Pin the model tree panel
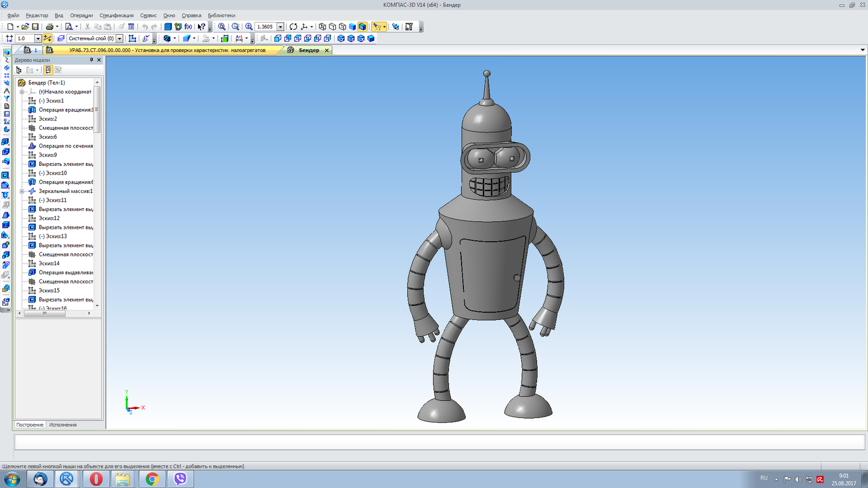868x488 pixels. coord(91,60)
